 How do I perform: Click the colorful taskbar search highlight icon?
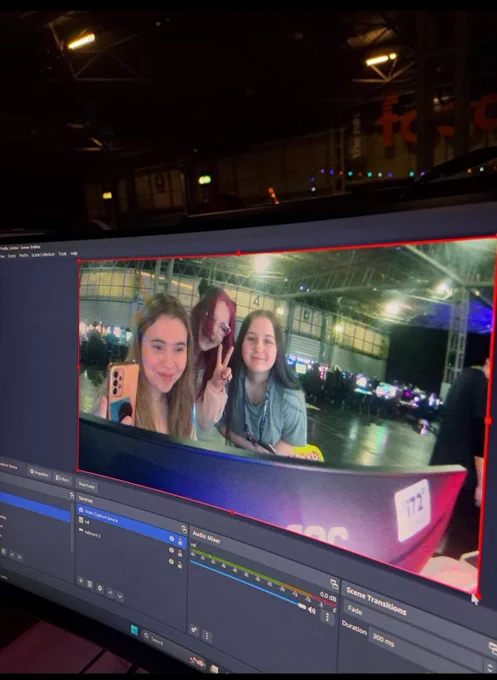198,662
